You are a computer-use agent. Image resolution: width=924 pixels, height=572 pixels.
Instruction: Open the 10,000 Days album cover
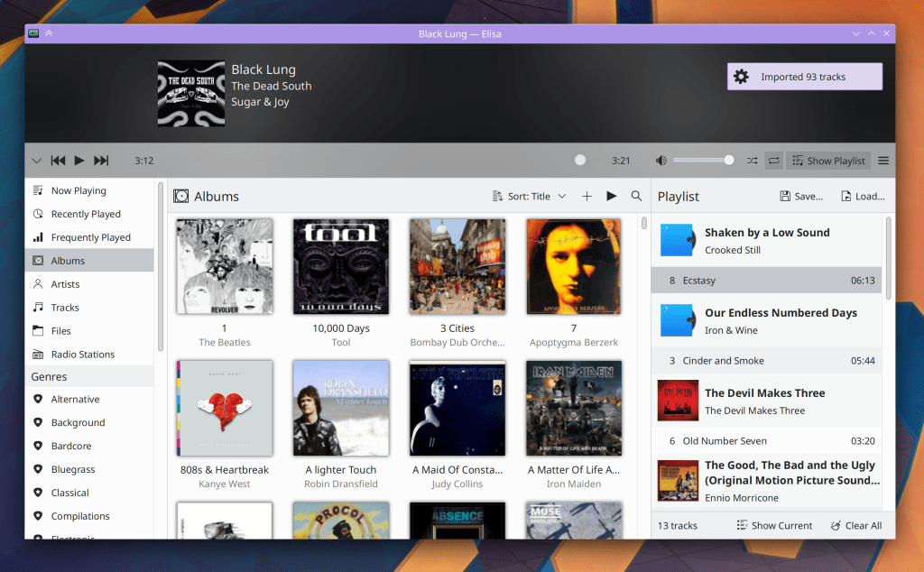(x=341, y=267)
